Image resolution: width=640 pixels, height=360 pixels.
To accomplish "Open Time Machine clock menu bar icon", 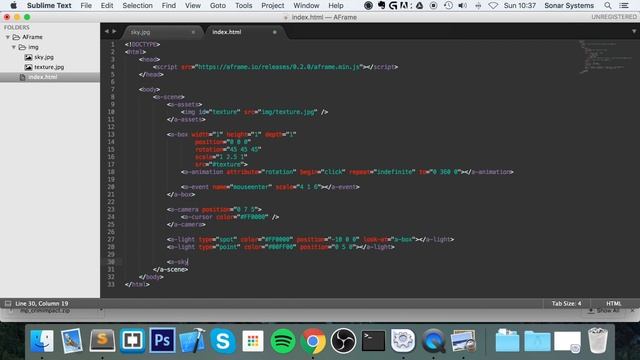I will 448,6.
